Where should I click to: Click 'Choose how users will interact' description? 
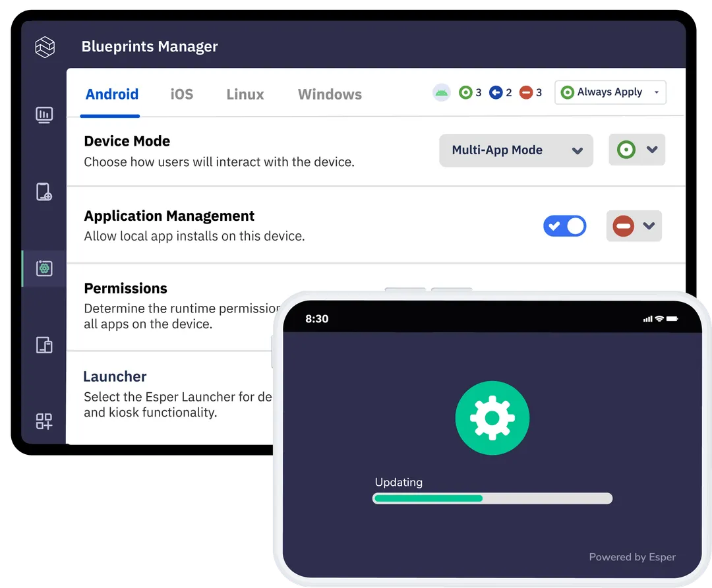coord(220,162)
